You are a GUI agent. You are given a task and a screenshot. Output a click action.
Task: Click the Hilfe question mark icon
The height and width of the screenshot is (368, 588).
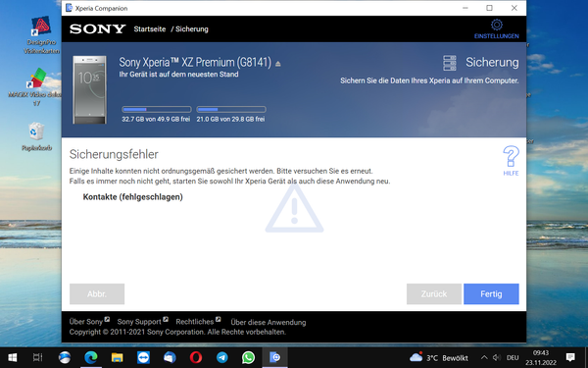click(x=511, y=157)
